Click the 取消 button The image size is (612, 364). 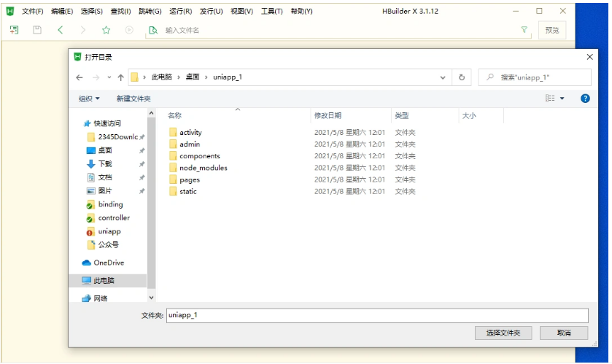pyautogui.click(x=563, y=333)
